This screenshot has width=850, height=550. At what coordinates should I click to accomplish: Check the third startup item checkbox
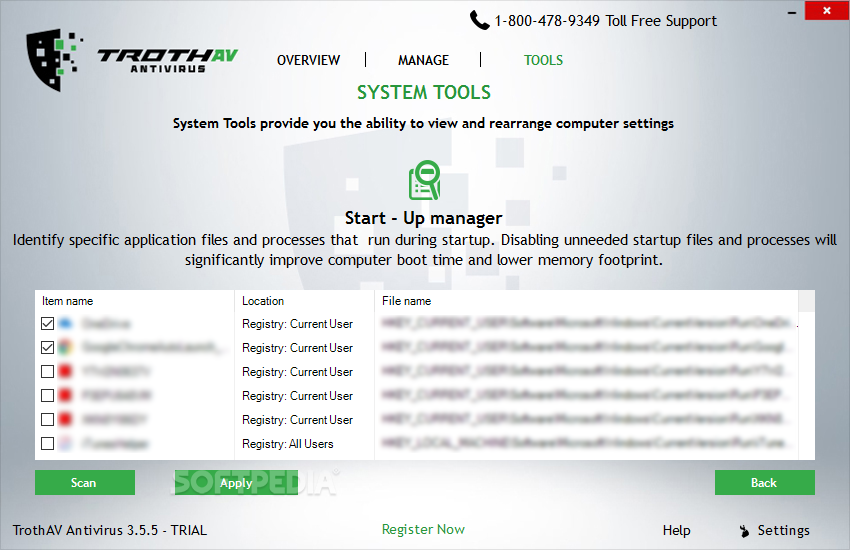[x=48, y=371]
